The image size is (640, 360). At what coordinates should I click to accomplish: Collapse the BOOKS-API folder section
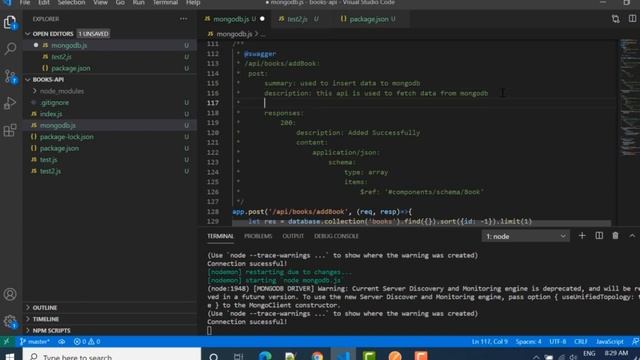(x=28, y=80)
